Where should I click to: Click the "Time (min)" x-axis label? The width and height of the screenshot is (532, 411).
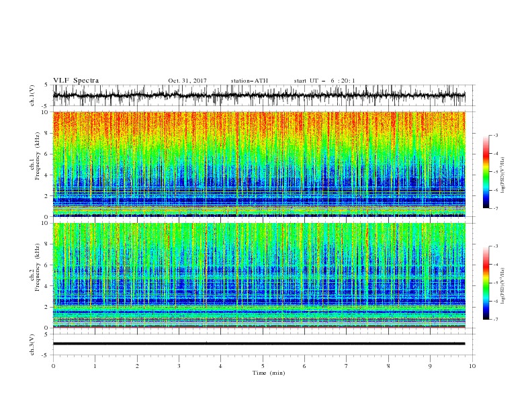[x=269, y=373]
